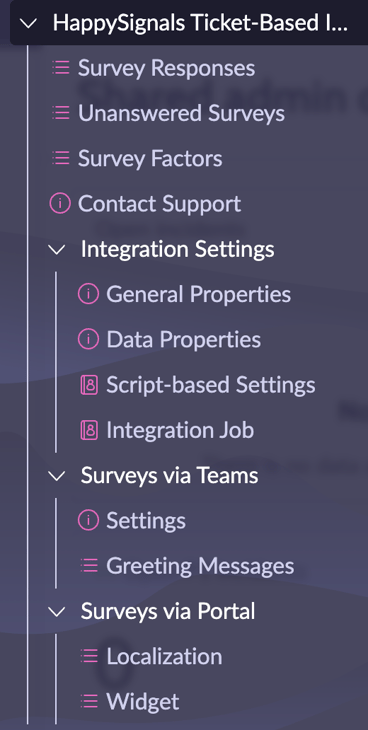Open the Survey Responses module
The height and width of the screenshot is (730, 368).
pos(166,68)
